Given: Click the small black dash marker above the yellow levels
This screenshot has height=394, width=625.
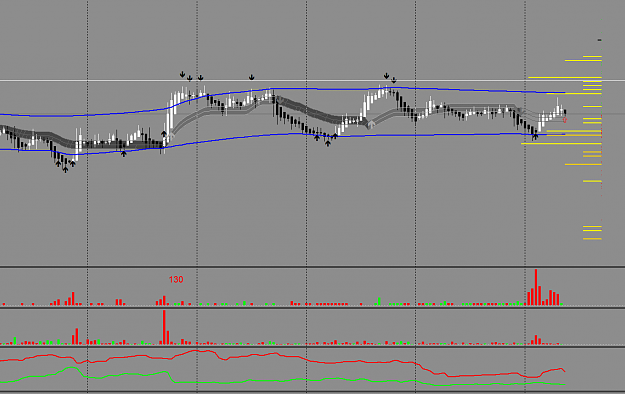Looking at the screenshot, I should [599, 40].
